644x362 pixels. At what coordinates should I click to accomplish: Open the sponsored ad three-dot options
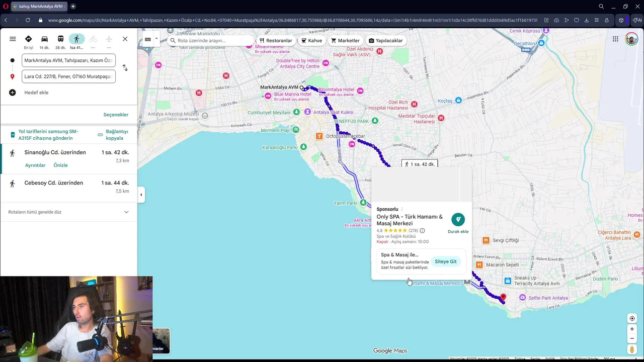pyautogui.click(x=402, y=209)
